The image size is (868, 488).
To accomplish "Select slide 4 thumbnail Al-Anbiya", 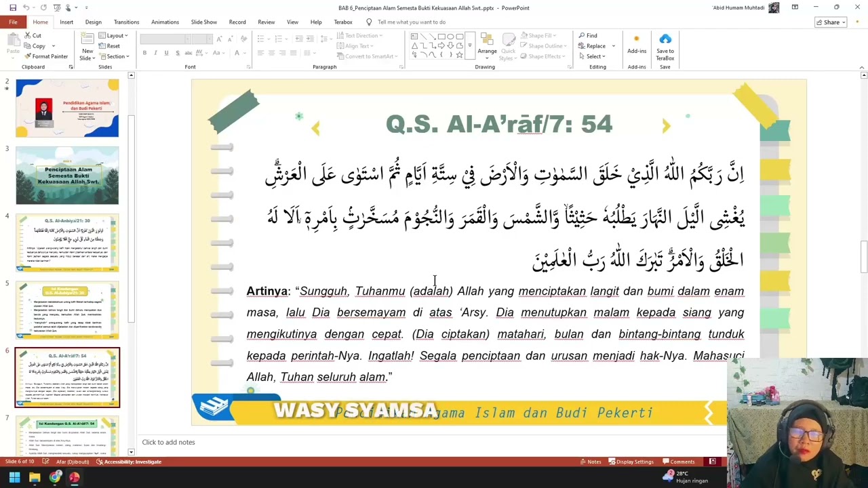I will [x=67, y=243].
